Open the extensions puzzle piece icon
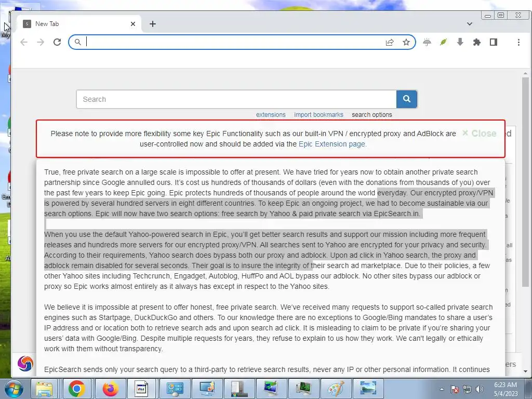Viewport: 532px width, 399px height. tap(477, 42)
